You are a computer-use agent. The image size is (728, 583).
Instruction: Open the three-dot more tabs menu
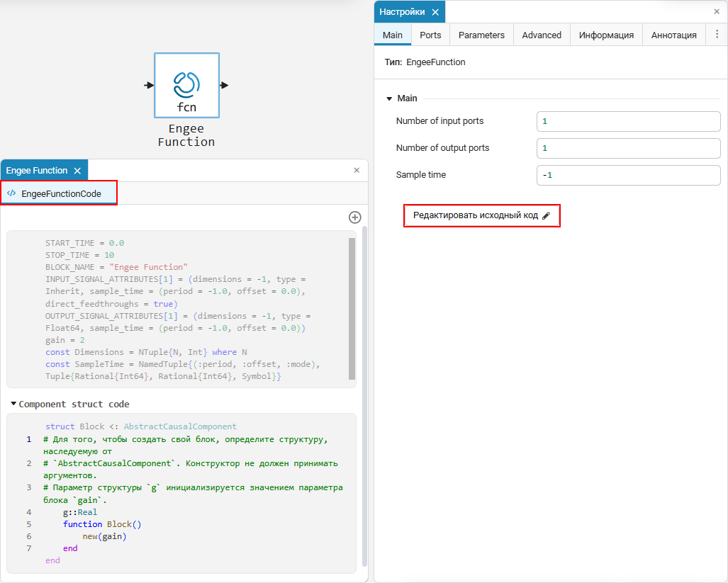pyautogui.click(x=717, y=34)
